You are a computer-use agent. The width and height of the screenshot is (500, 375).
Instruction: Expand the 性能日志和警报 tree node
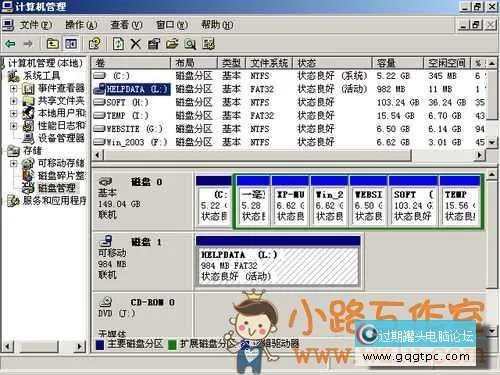[13, 126]
